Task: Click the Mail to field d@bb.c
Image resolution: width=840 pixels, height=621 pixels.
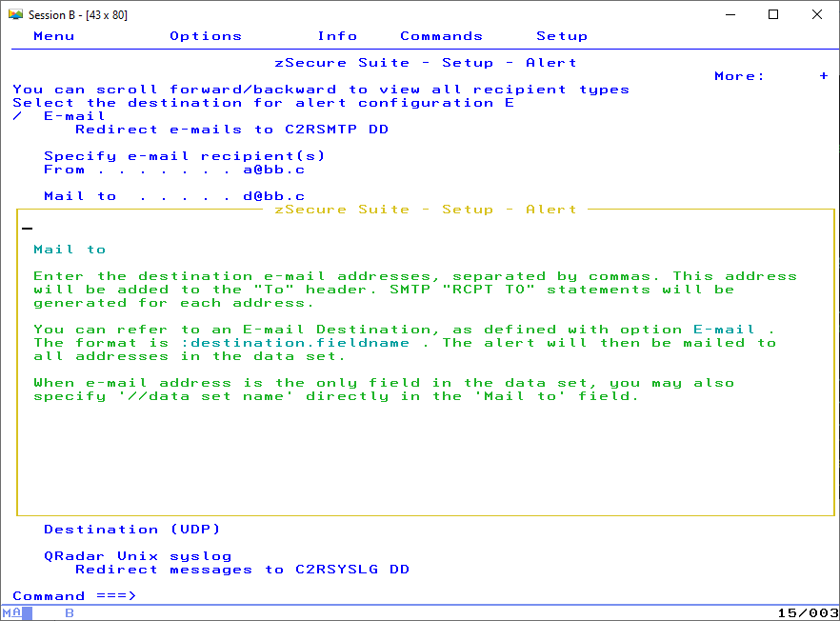Action: tap(273, 196)
